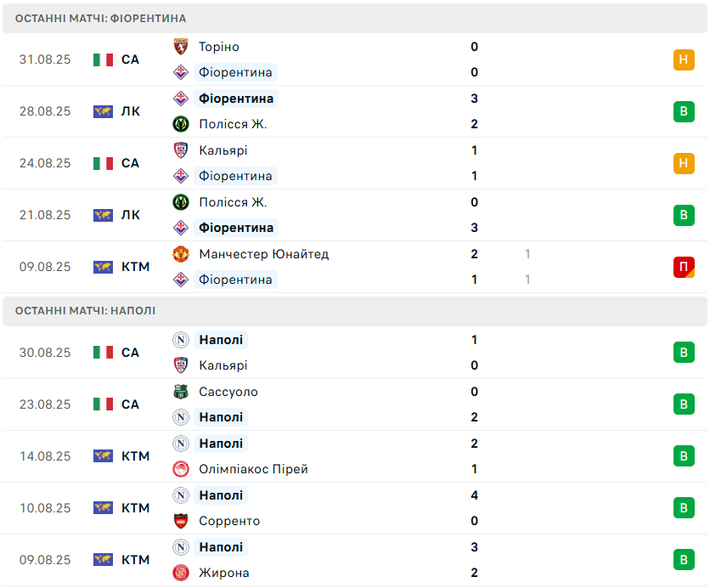Click the Girona club crest icon
The height and width of the screenshot is (588, 710).
[181, 573]
